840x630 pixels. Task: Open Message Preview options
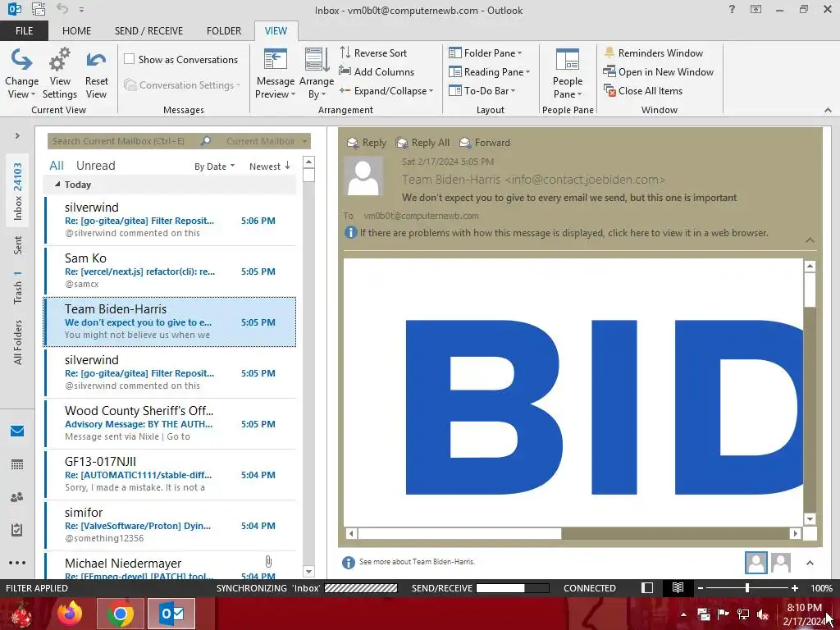(275, 73)
